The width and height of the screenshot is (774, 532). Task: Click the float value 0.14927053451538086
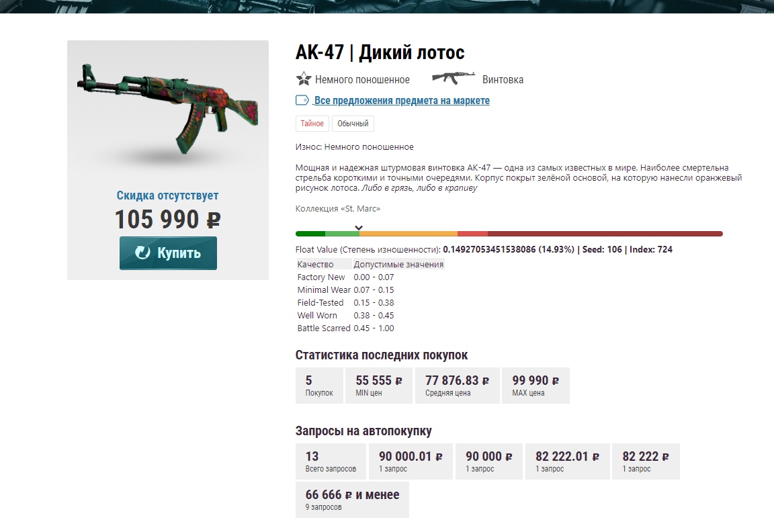[x=489, y=249]
